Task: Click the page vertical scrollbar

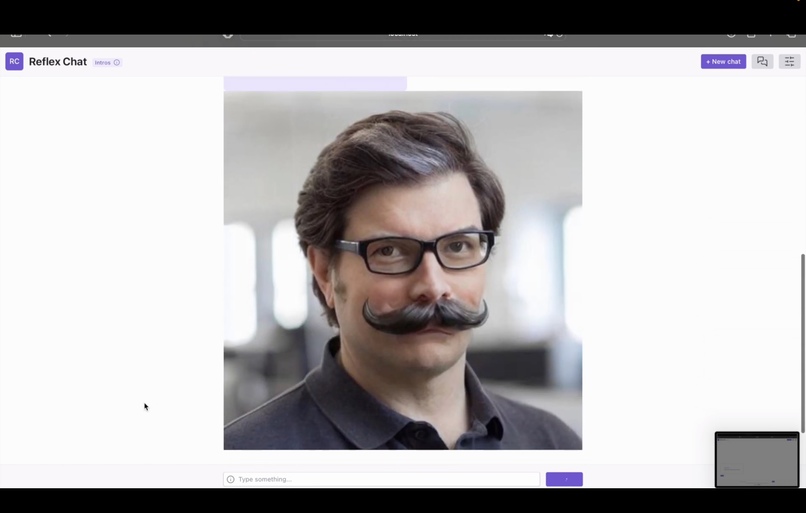Action: pos(803,343)
